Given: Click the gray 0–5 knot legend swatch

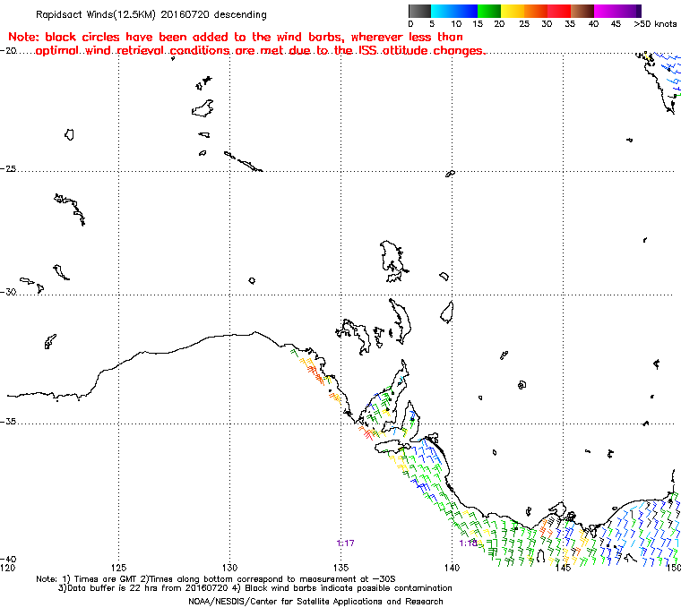Looking at the screenshot, I should tap(419, 11).
